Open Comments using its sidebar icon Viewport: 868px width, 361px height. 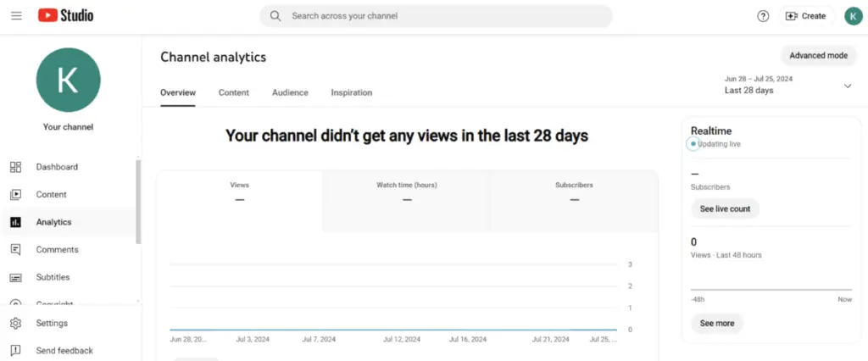(15, 250)
